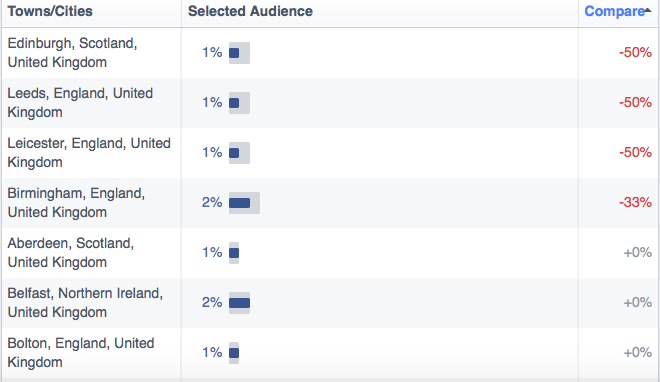Click the Bolton audience percentage bar

[234, 353]
